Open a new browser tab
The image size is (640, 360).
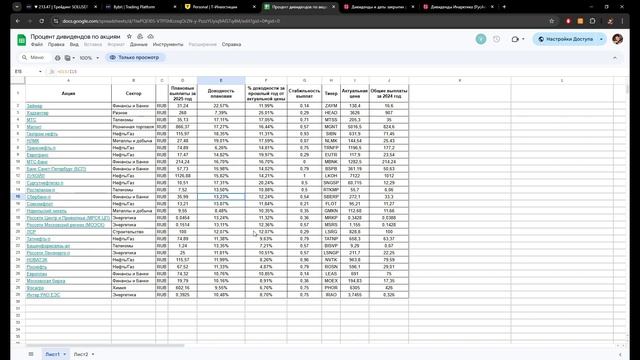(x=504, y=7)
